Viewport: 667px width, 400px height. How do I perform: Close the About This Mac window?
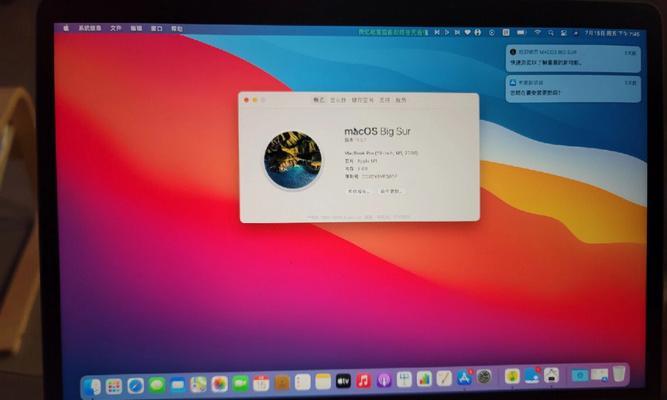pos(246,100)
